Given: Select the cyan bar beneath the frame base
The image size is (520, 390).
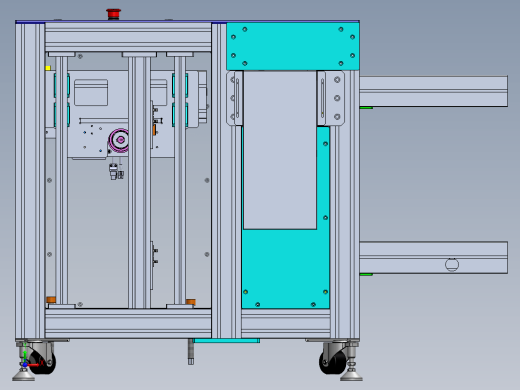Looking at the screenshot, I should pyautogui.click(x=227, y=340).
